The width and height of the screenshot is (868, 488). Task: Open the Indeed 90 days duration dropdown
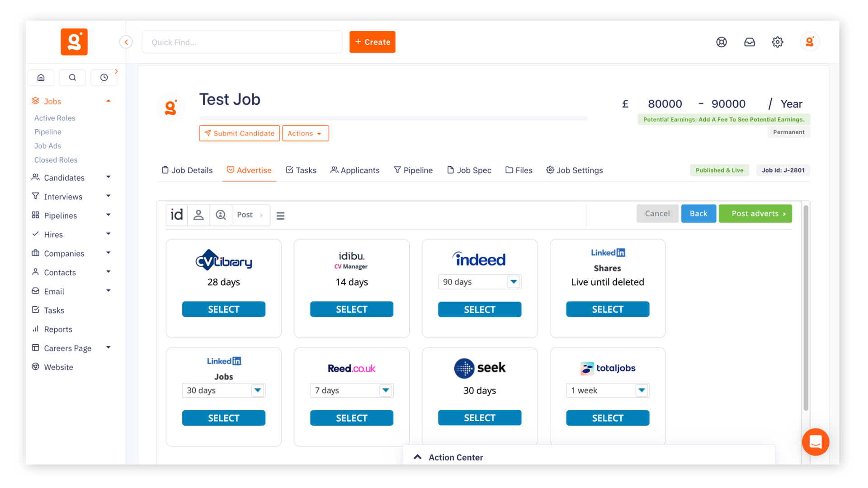click(x=479, y=282)
